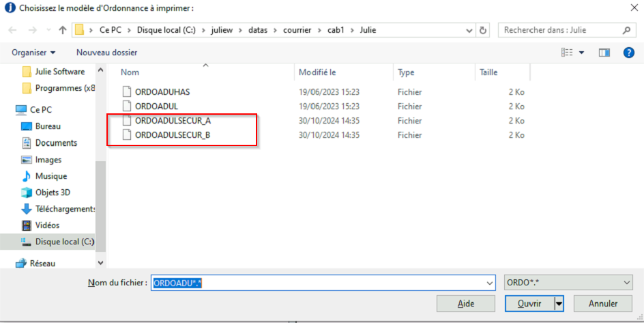Go back using the Back arrow
Image resolution: width=644 pixels, height=323 pixels.
pos(12,30)
